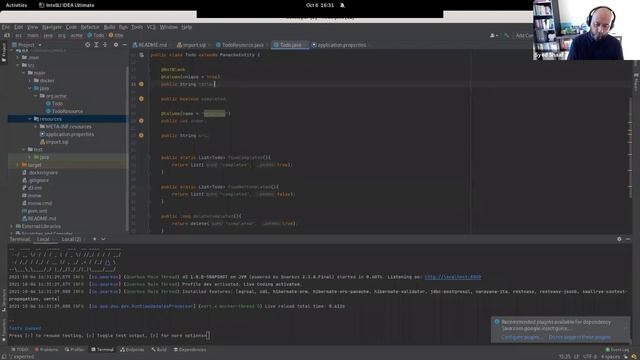Open the VCS menu
The image size is (640, 360).
pos(151,27)
